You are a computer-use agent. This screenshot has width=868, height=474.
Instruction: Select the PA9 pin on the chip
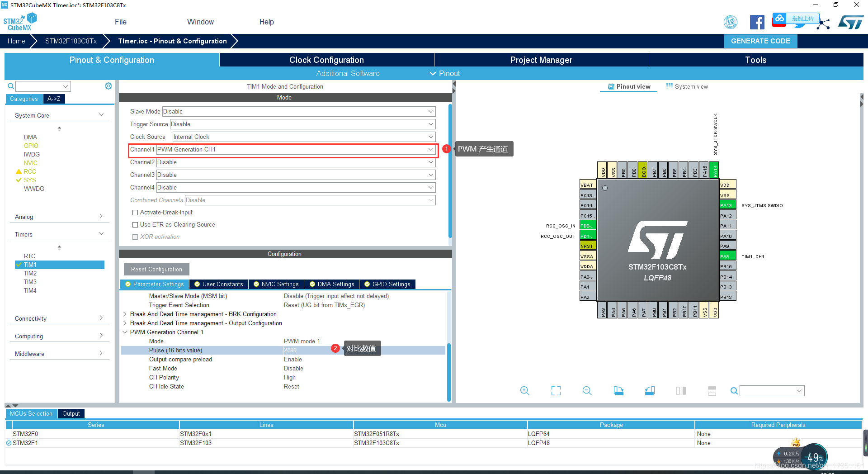727,246
